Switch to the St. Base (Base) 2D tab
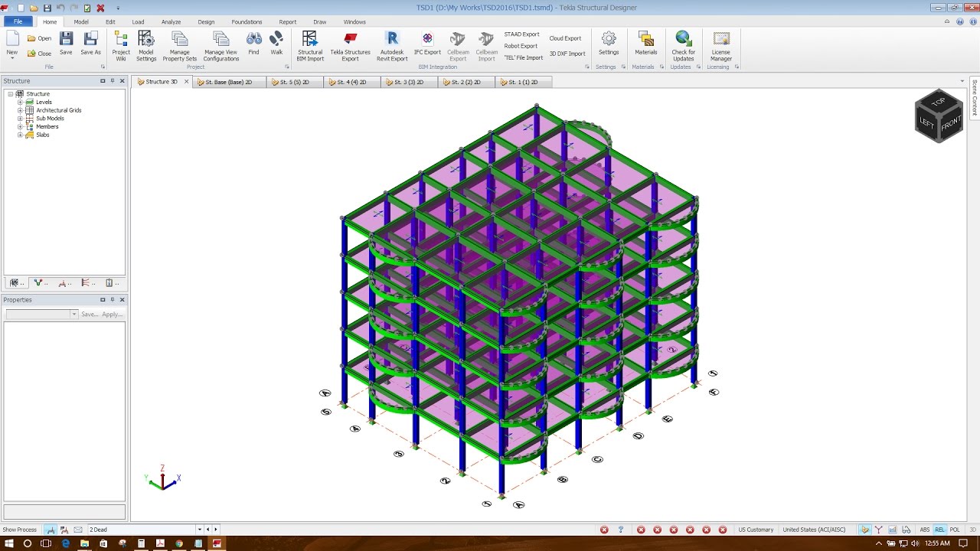Screen dimensions: 980x551 tap(227, 81)
